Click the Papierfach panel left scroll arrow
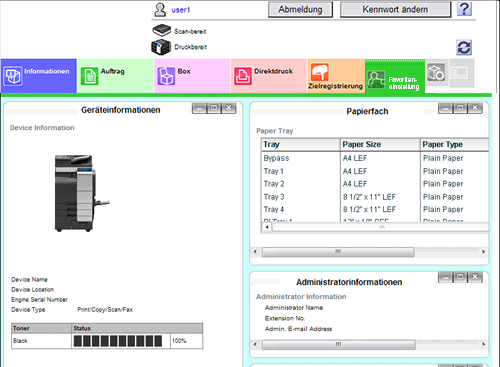Viewport: 500px width, 367px height. tap(255, 252)
